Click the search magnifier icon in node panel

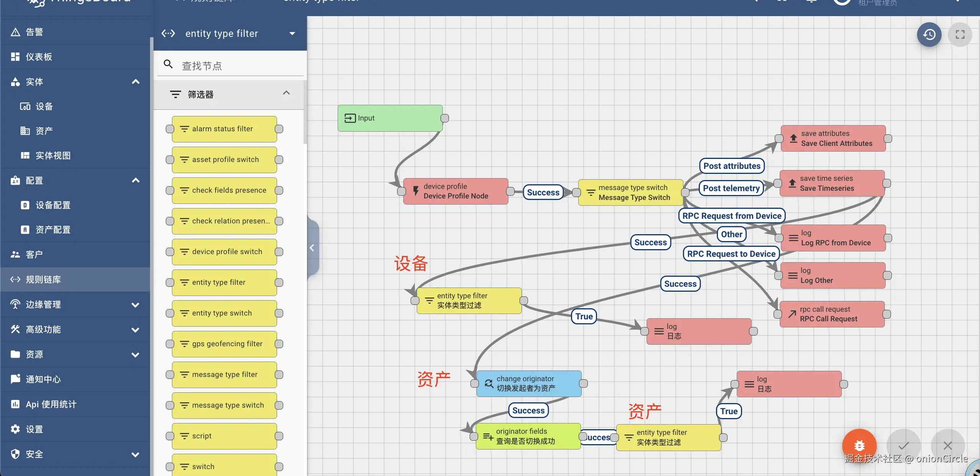pyautogui.click(x=168, y=64)
